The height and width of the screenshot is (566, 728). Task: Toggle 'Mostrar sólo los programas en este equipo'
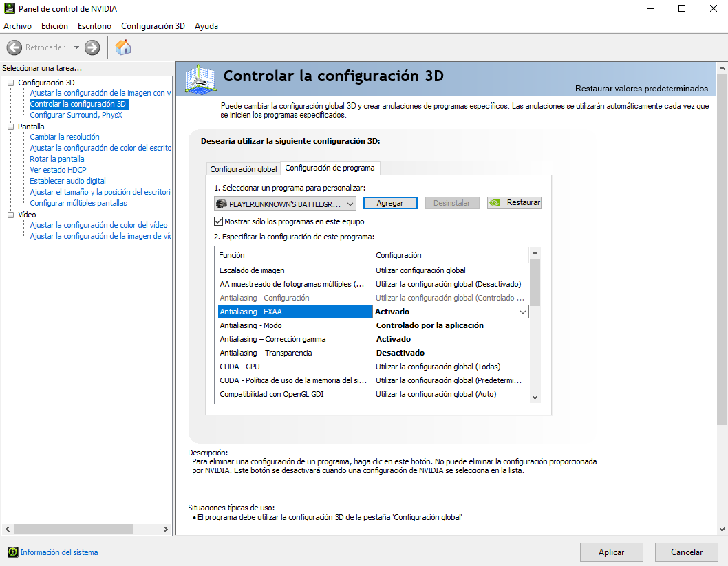(218, 221)
